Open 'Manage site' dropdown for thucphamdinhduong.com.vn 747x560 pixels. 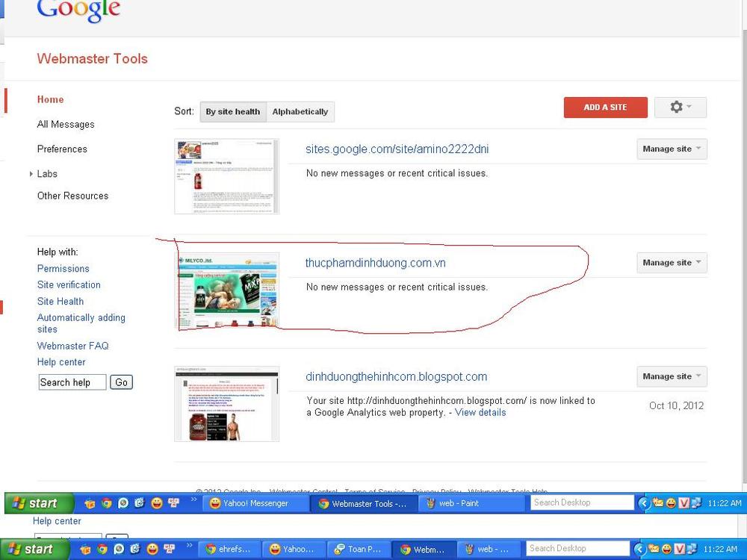click(x=672, y=263)
